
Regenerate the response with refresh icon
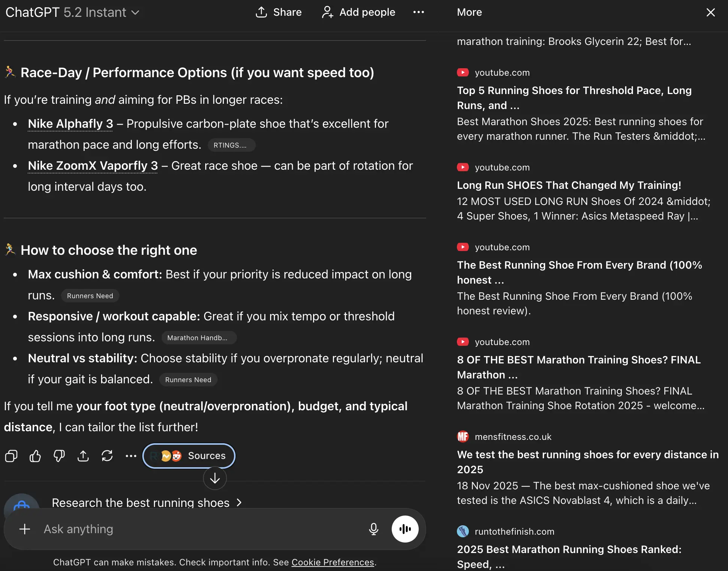click(107, 456)
